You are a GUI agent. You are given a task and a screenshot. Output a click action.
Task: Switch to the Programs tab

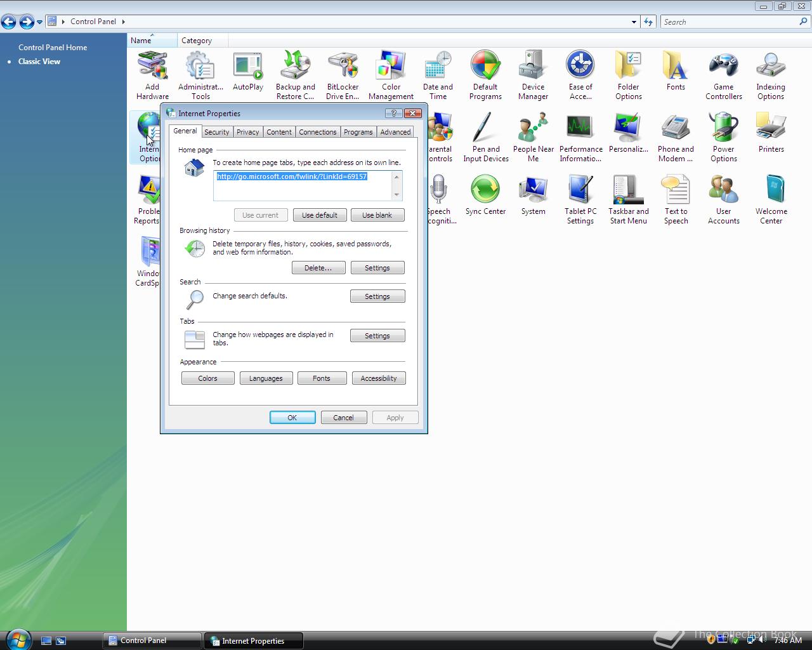358,132
